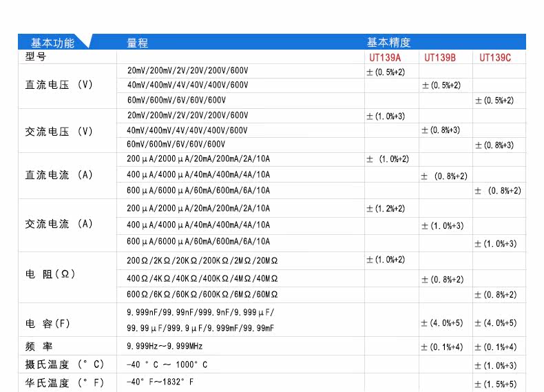Click UT139A AC voltage accuracy ±(1.0%+3)
The image size is (544, 392).
click(386, 116)
